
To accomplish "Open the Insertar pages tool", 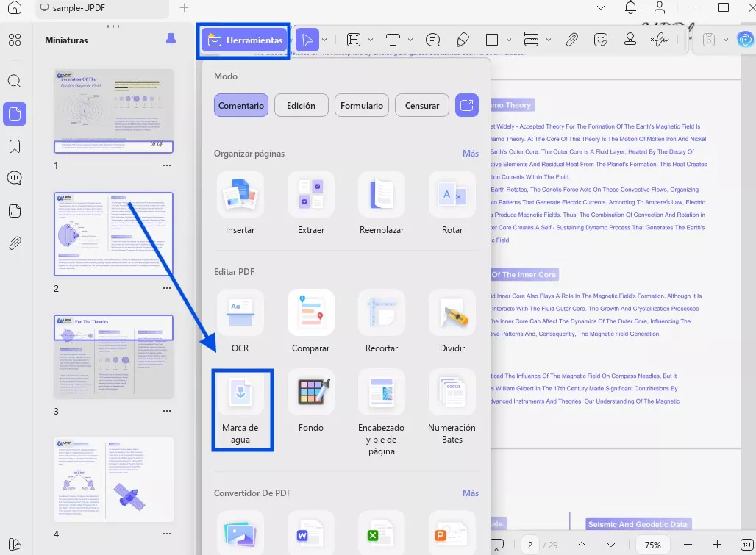I will pos(240,204).
